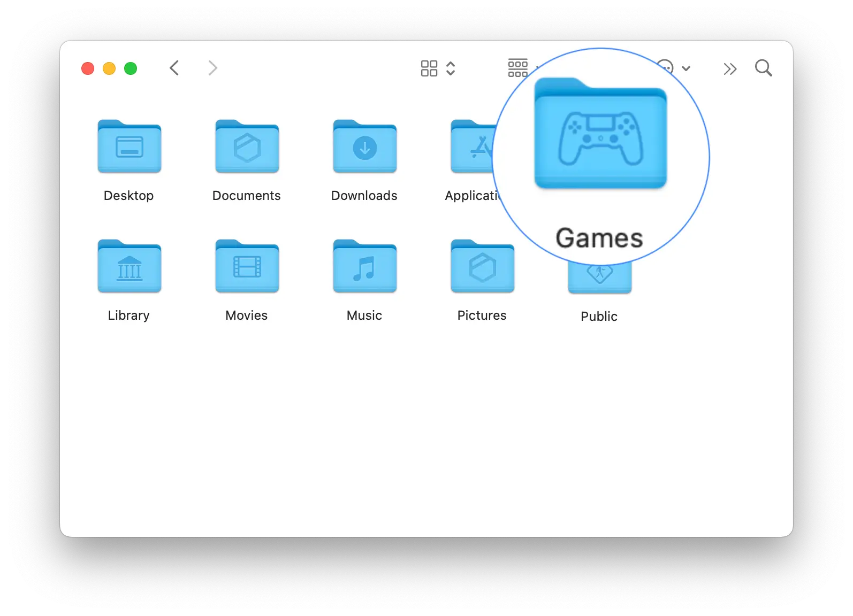Expand the action menu chevron
Viewport: 853px width, 616px height.
click(x=686, y=68)
